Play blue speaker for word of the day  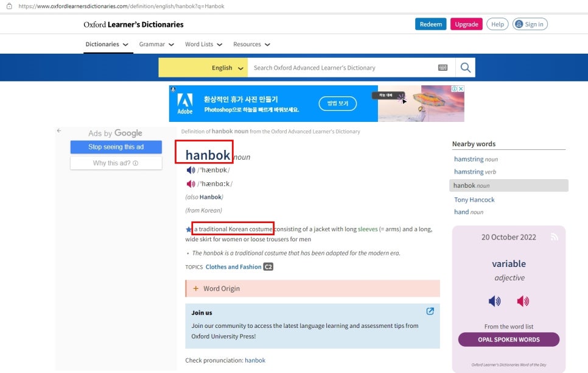(495, 301)
